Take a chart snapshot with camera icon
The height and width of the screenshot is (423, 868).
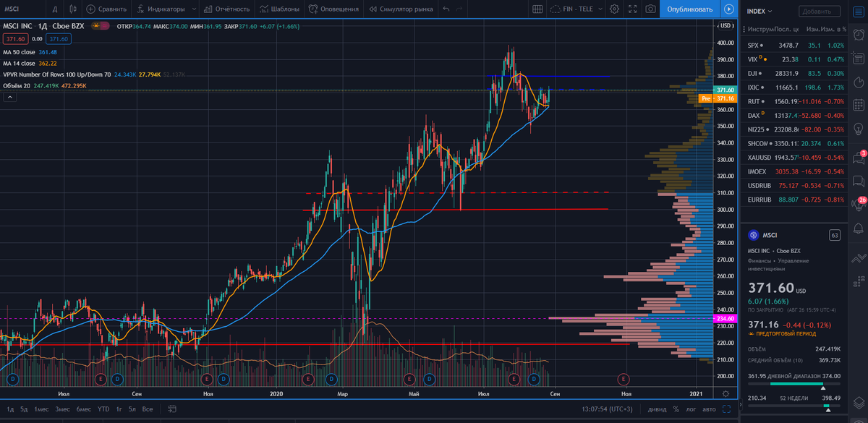point(650,9)
